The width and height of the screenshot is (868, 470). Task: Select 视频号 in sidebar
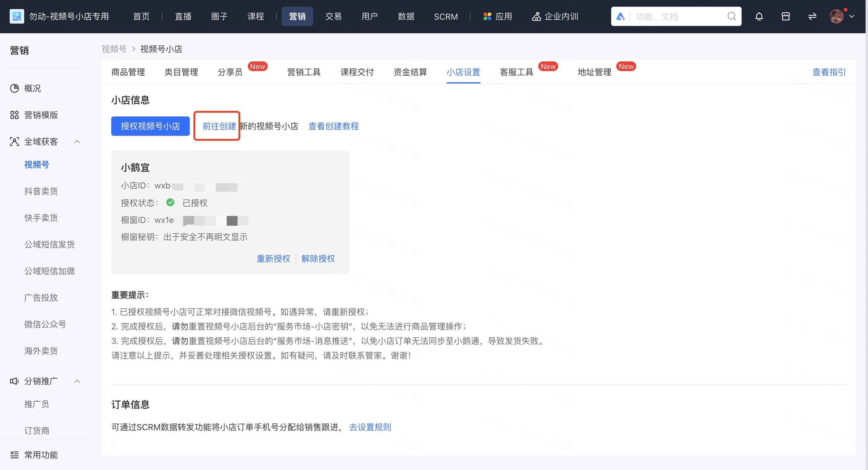tap(37, 165)
